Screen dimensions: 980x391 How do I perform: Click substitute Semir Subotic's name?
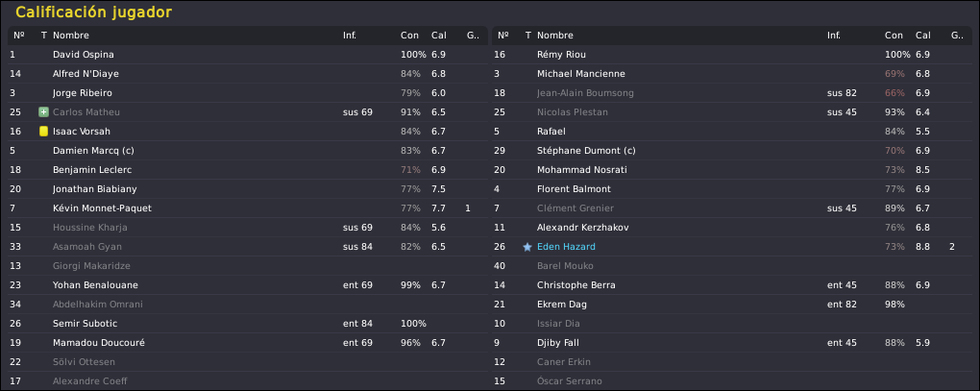[x=85, y=324]
